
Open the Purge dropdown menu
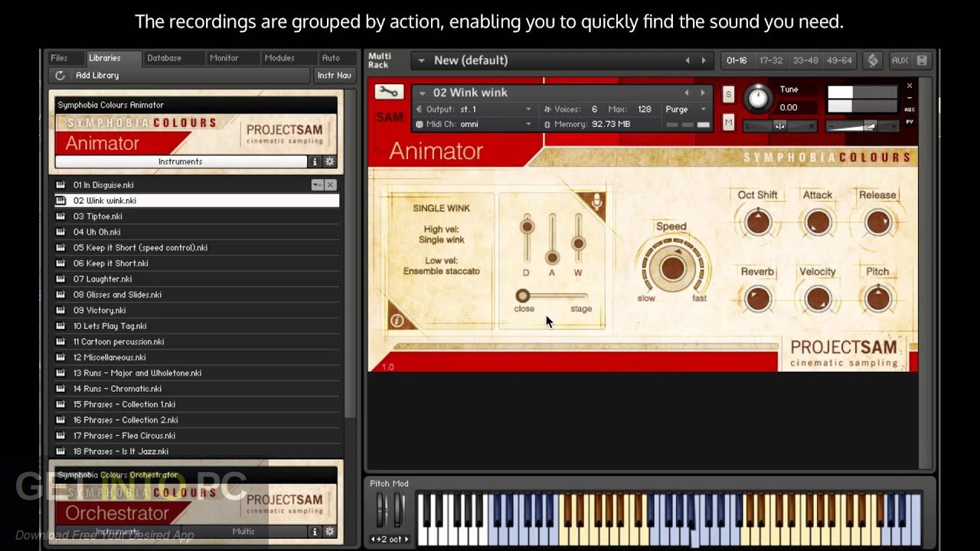pyautogui.click(x=686, y=109)
